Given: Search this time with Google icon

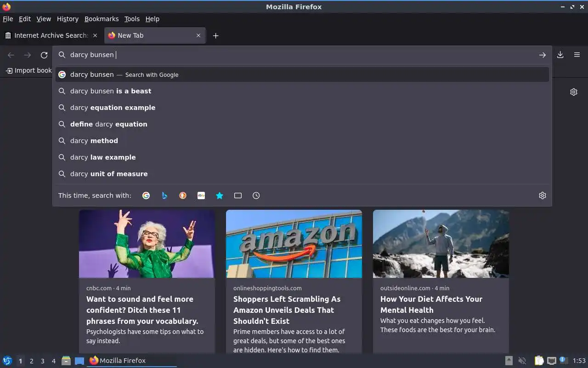Looking at the screenshot, I should pyautogui.click(x=146, y=195).
